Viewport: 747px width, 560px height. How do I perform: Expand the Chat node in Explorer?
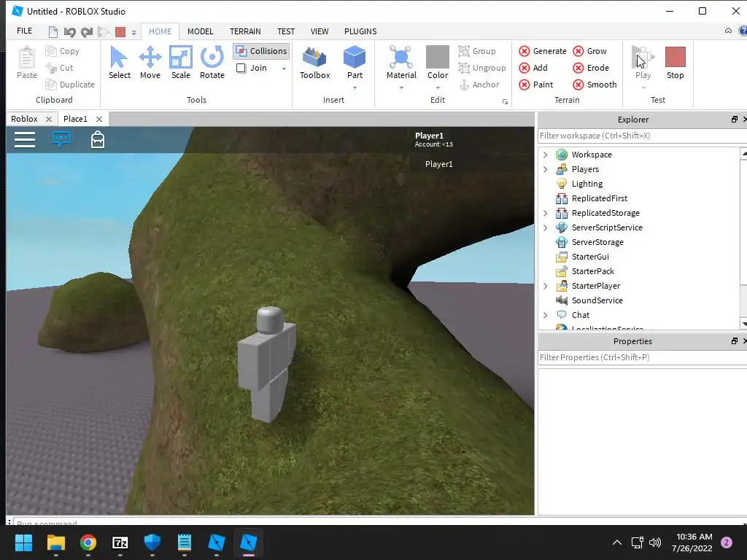tap(546, 315)
